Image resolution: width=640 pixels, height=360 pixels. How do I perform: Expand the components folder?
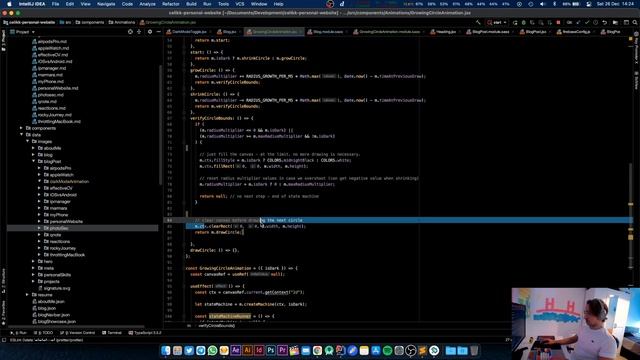[21, 128]
